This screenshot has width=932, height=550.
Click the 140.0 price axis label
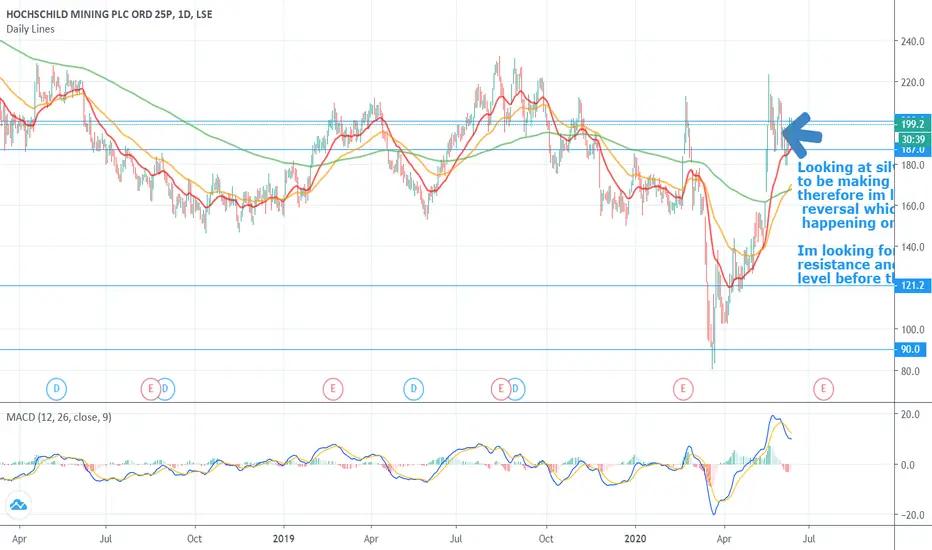tap(912, 247)
